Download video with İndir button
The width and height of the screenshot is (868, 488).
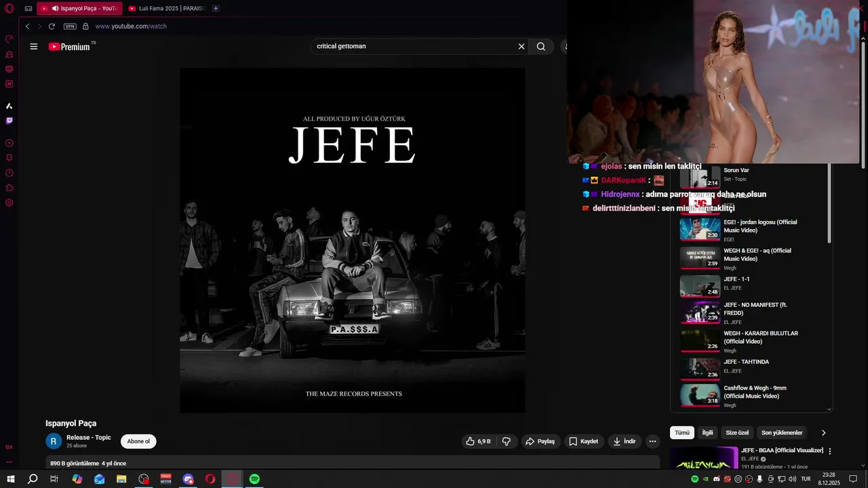pyautogui.click(x=624, y=441)
